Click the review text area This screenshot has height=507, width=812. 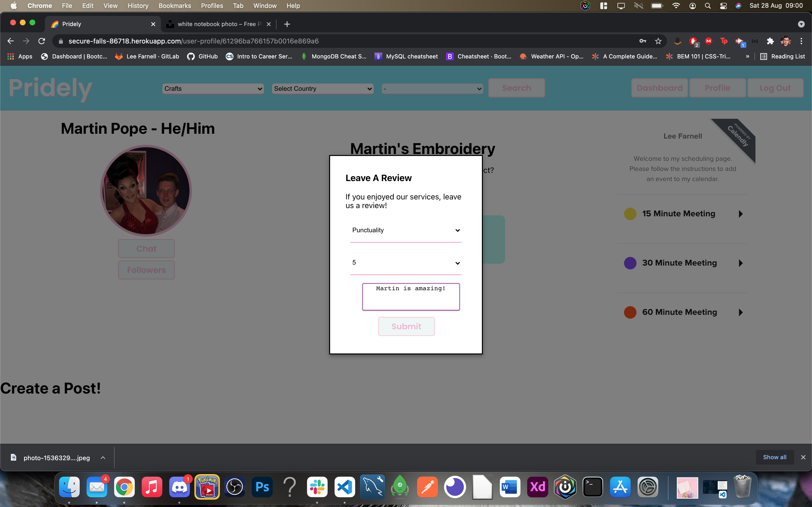click(x=411, y=297)
